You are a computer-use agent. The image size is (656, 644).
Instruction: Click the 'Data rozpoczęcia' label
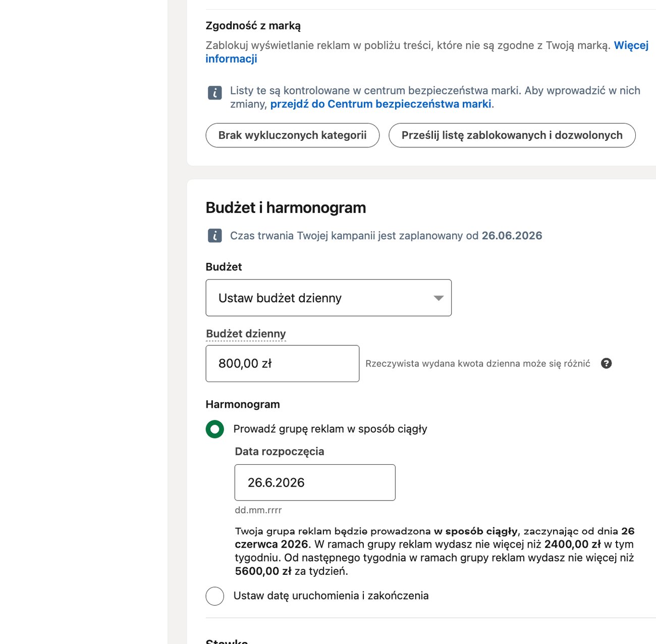click(x=280, y=452)
